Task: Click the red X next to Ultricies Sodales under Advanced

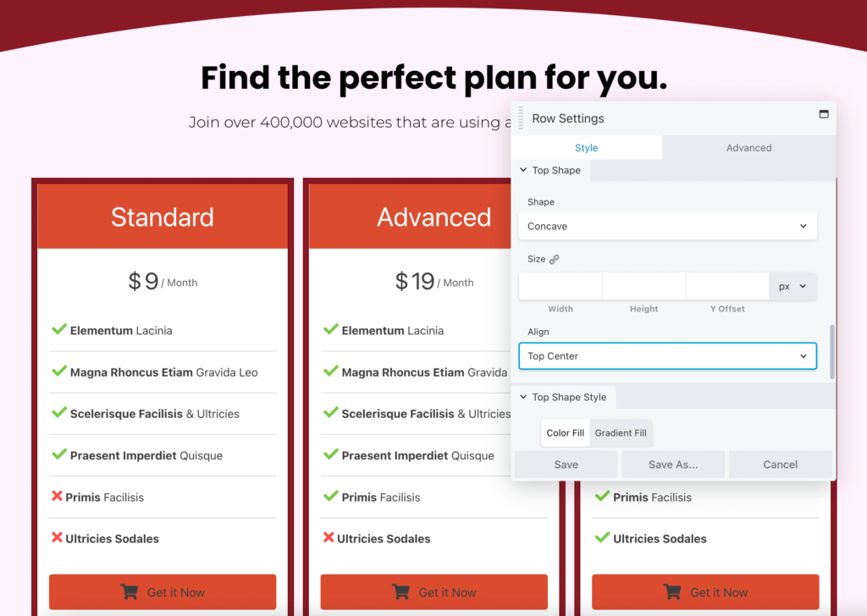Action: (329, 538)
